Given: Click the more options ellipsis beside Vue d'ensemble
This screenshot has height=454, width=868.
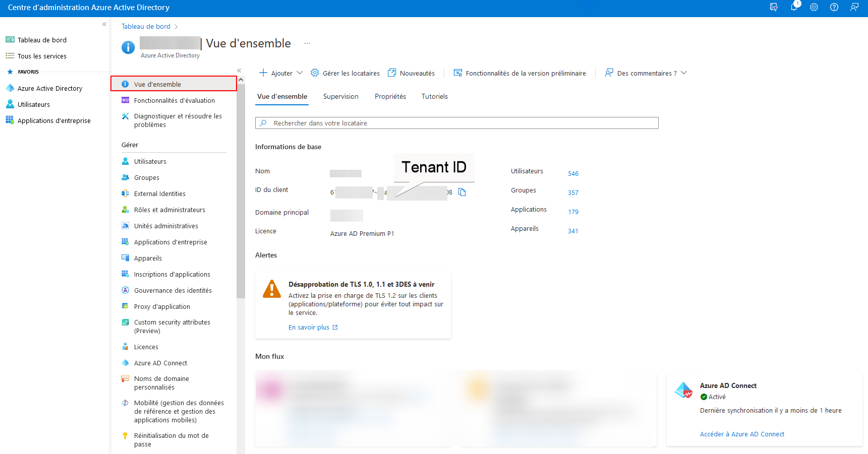Looking at the screenshot, I should 307,44.
